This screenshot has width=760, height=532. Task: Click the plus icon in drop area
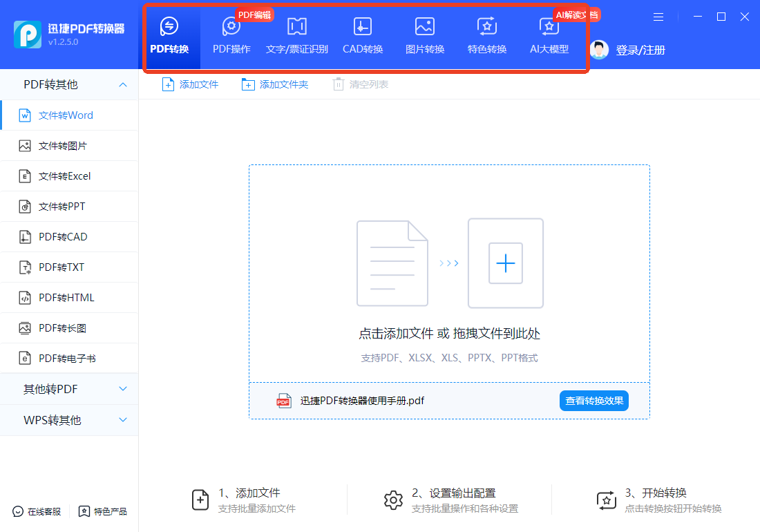(506, 263)
